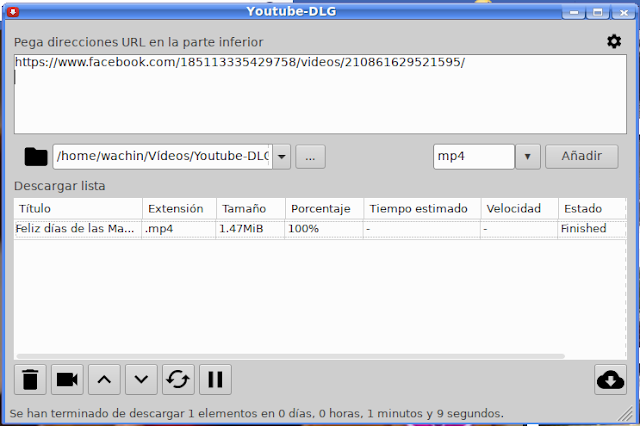Open the settings gear menu
The height and width of the screenshot is (426, 640).
pyautogui.click(x=614, y=41)
